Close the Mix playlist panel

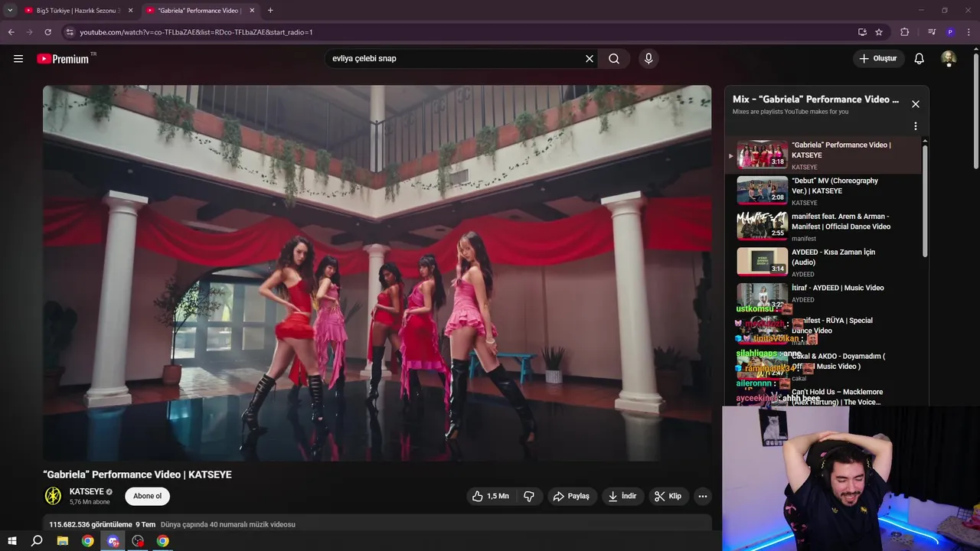915,104
